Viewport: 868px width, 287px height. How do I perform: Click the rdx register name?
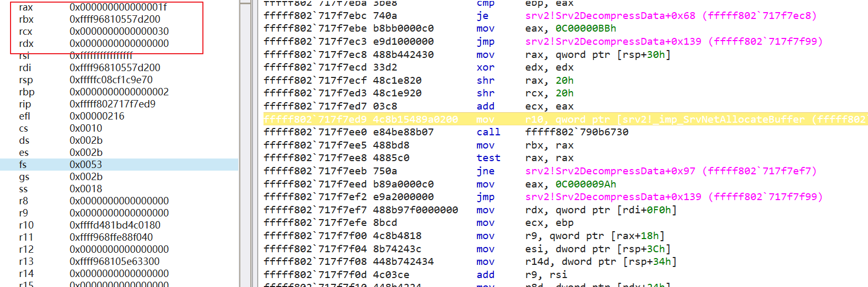coord(26,43)
